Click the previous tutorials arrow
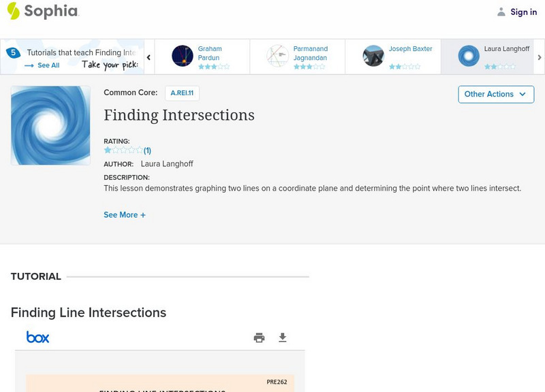Screen dimensions: 545x392 [x=149, y=57]
